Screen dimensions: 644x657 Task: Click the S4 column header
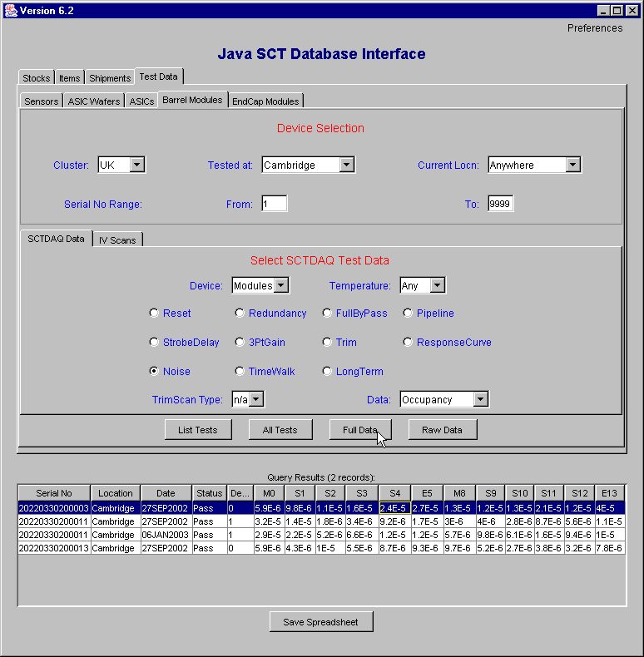coord(394,492)
